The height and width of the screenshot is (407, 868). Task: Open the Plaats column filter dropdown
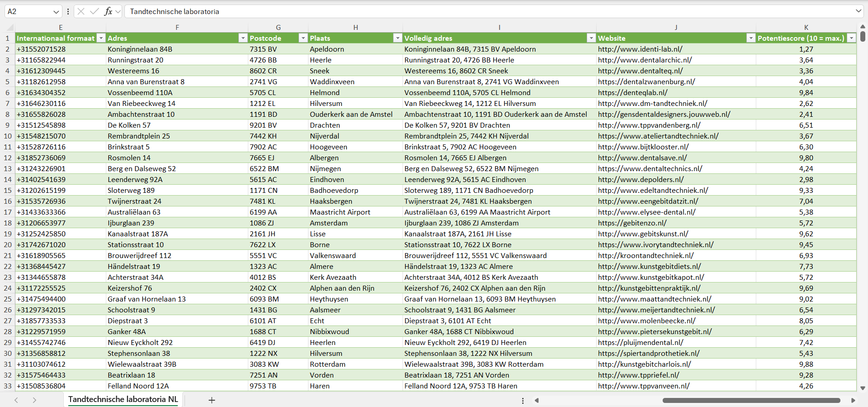point(398,38)
